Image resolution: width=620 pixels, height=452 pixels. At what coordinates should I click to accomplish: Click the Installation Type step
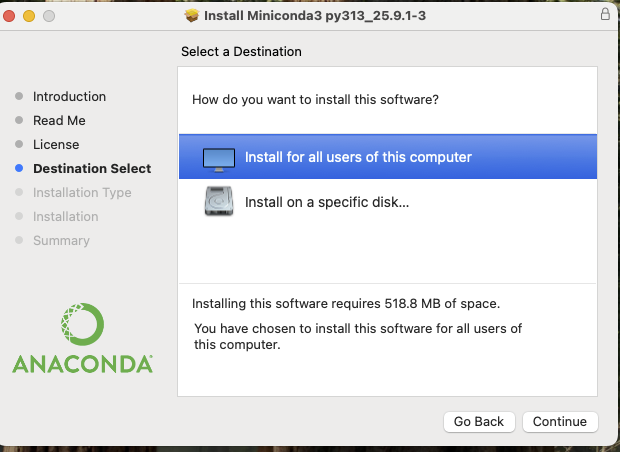pyautogui.click(x=82, y=193)
